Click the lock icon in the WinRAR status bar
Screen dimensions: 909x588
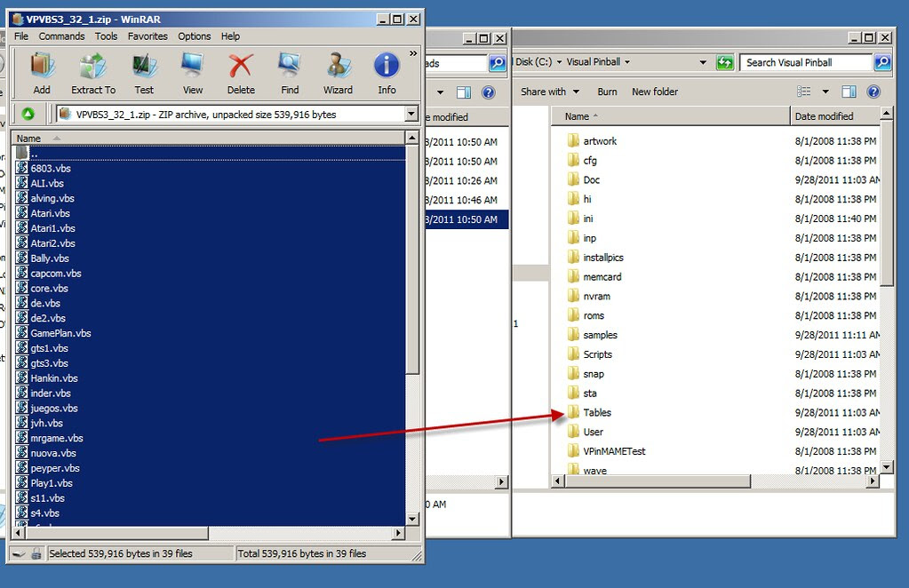tap(36, 554)
